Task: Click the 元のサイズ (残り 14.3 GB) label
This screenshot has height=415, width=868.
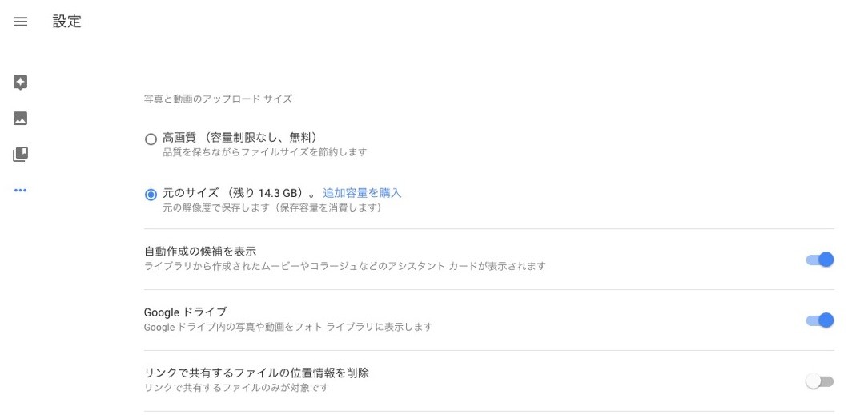Action: click(x=232, y=193)
